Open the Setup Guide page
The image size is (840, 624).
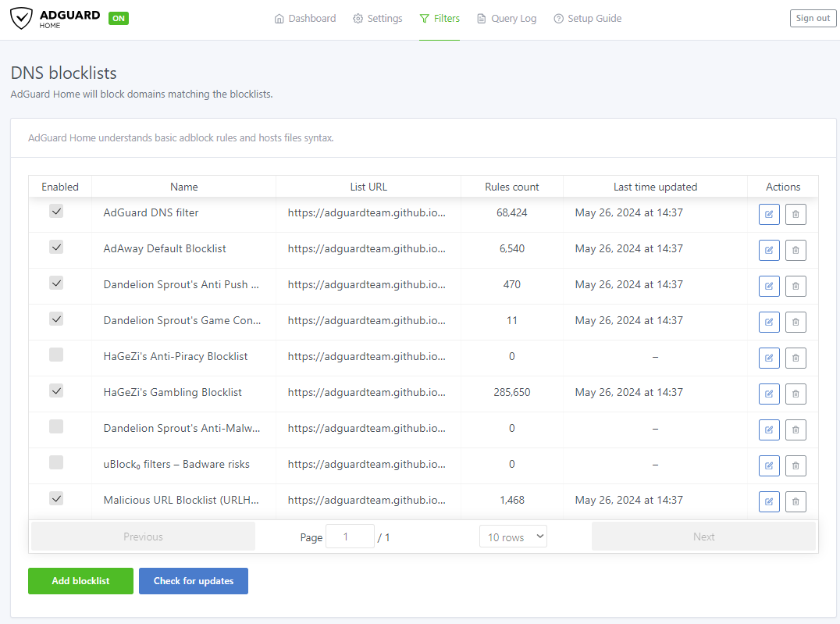587,18
